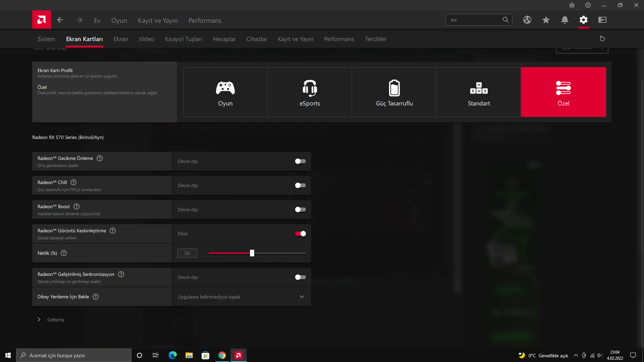Go back with the left arrow
644x362 pixels.
pyautogui.click(x=60, y=20)
